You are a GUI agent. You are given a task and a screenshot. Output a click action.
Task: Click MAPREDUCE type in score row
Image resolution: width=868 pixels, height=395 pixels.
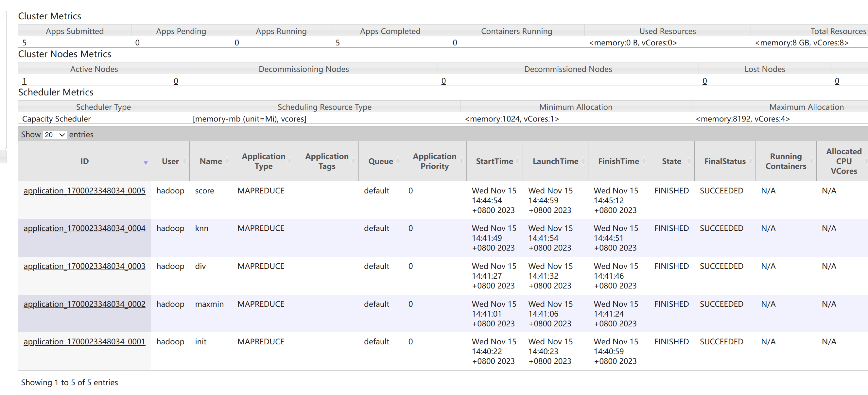(261, 190)
